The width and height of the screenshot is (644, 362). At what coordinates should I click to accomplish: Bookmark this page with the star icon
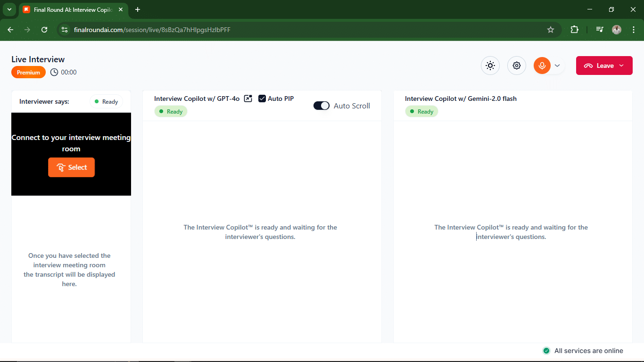551,30
